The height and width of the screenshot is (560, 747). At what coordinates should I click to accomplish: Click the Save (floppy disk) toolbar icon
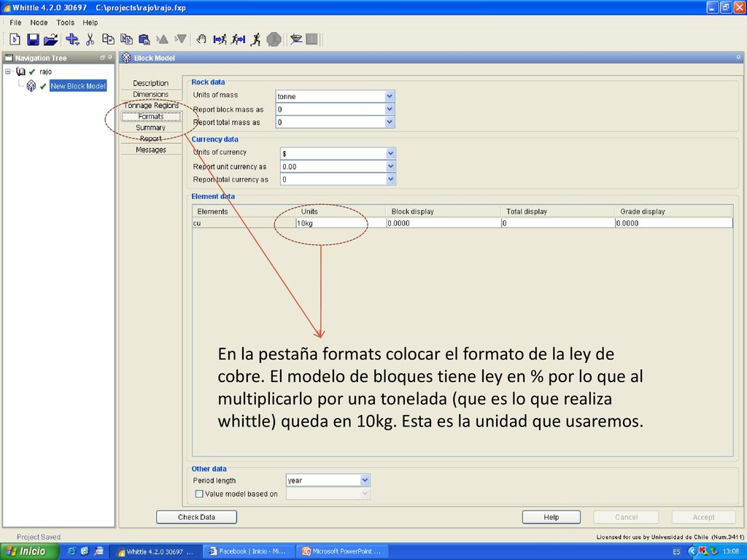33,39
